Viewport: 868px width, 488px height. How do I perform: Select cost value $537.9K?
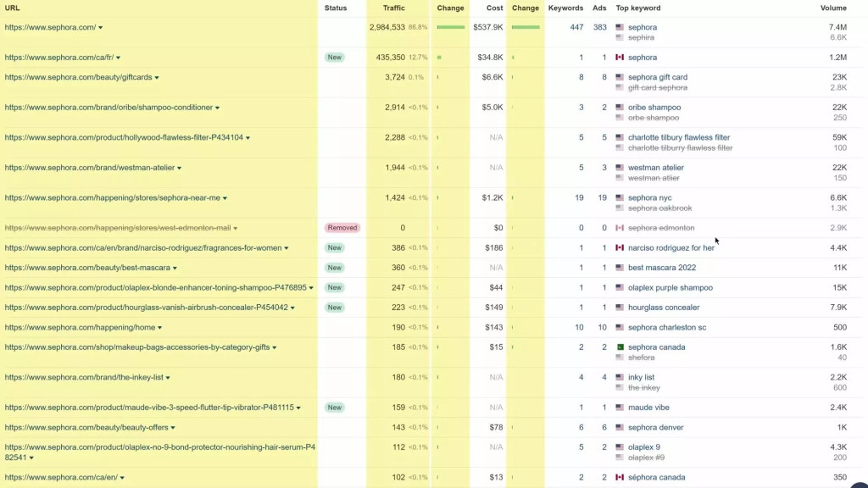pos(488,27)
